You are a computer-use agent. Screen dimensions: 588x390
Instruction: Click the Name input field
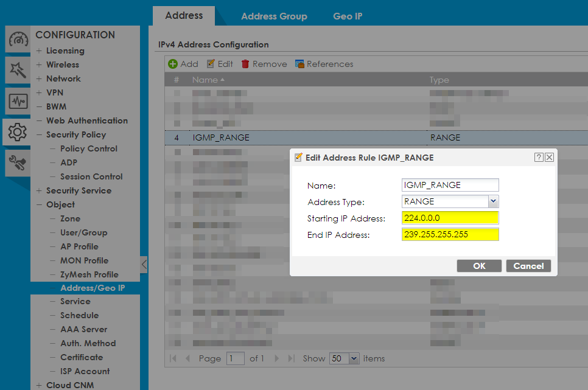[450, 185]
